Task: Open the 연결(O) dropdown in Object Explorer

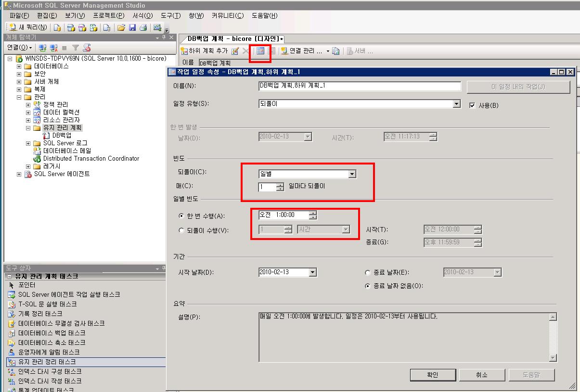Action: click(x=19, y=48)
